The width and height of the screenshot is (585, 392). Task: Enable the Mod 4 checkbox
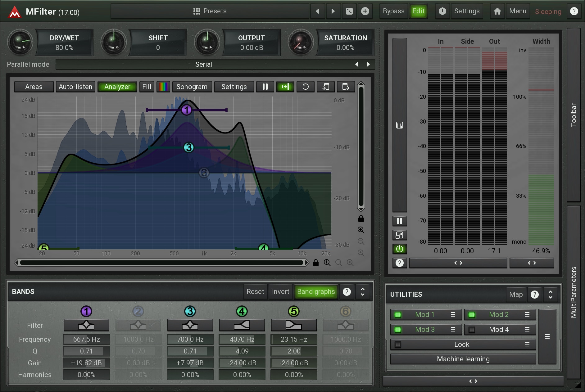(x=472, y=330)
